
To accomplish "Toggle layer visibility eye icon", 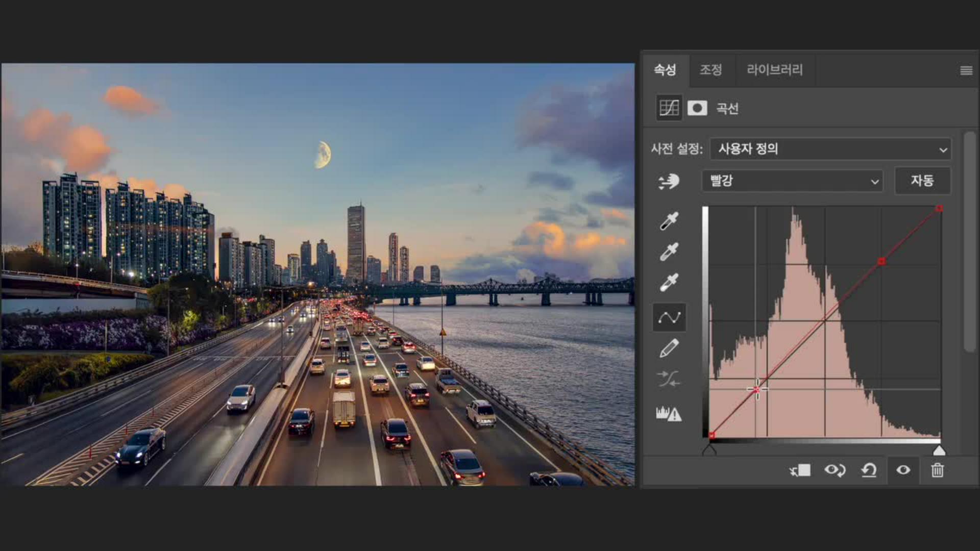I will coord(903,470).
